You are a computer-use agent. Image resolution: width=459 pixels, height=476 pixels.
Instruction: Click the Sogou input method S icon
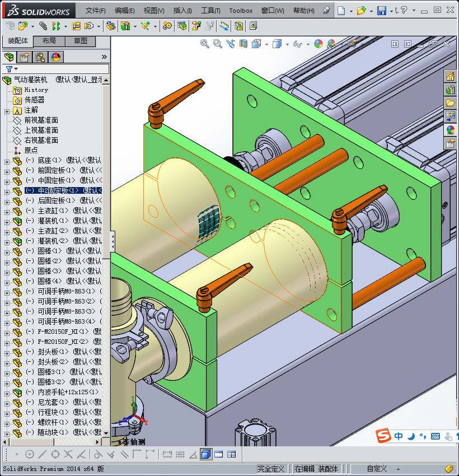pyautogui.click(x=383, y=436)
